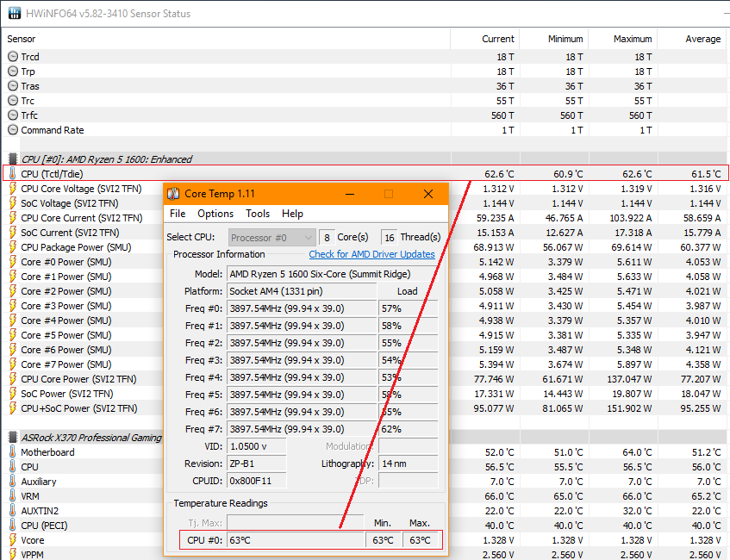Viewport: 730px width, 560px height.
Task: Click the clock icon beside Trp
Action: (x=13, y=72)
